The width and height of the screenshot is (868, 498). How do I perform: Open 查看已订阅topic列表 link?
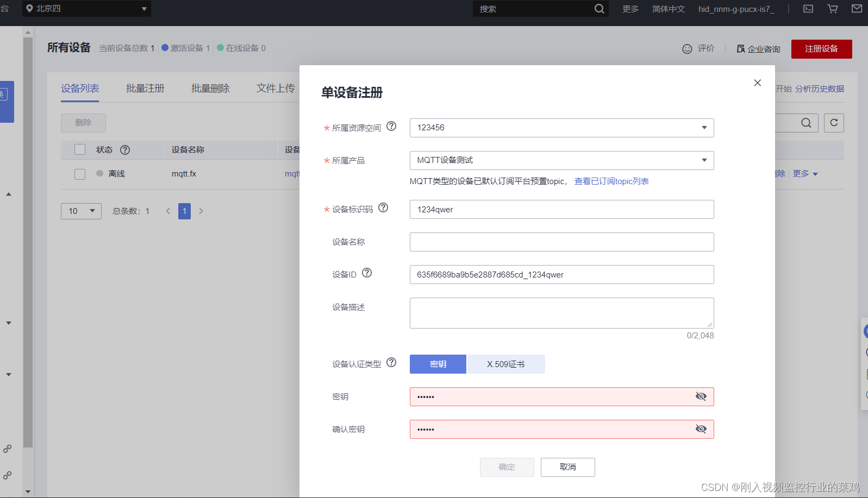point(611,181)
